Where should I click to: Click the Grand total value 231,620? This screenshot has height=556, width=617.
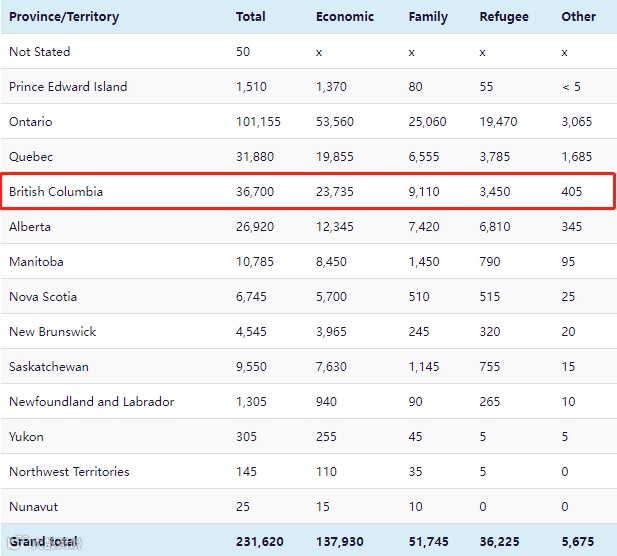click(260, 541)
